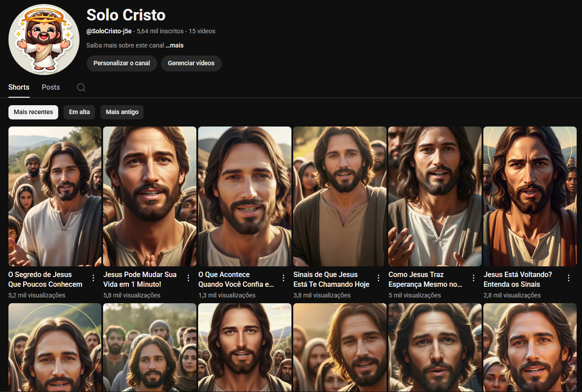Click title "Como Jesus Traz Esperança Mesmo no"

[x=426, y=279]
